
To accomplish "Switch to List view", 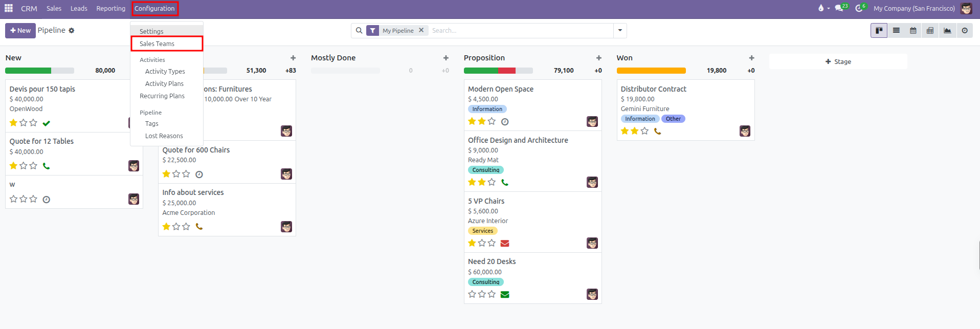I will tap(896, 30).
